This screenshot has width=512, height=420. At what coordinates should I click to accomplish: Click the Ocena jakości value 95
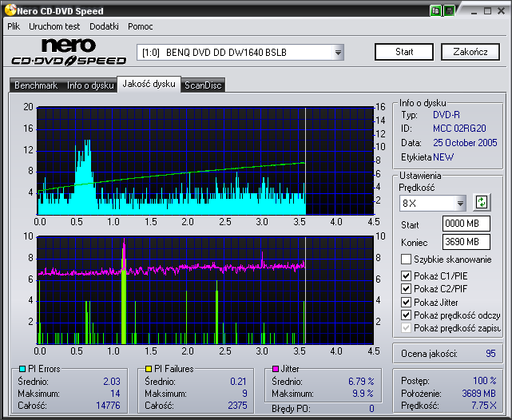point(490,354)
